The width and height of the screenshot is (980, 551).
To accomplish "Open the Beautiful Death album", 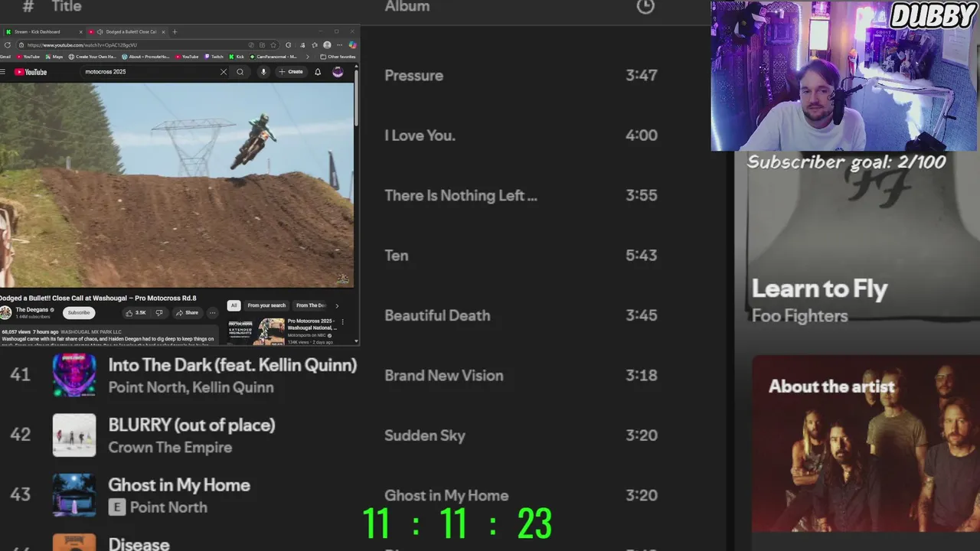I will 437,315.
